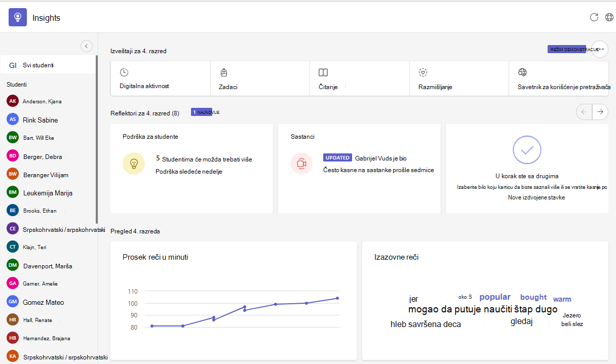Click the Zadaci backpack icon

pos(223,72)
